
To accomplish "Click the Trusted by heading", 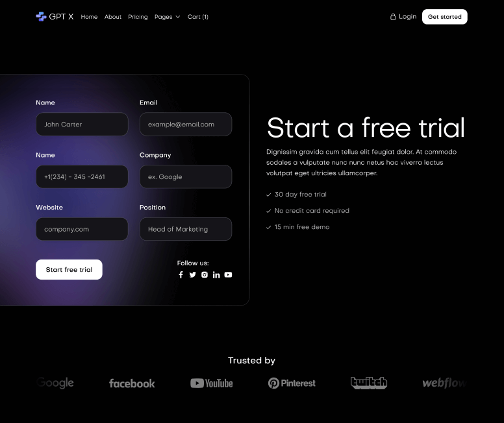I will tap(252, 360).
